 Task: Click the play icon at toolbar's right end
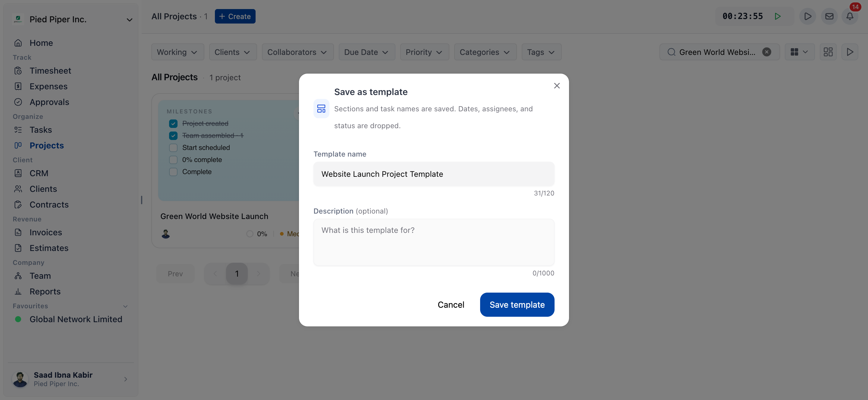(x=850, y=52)
